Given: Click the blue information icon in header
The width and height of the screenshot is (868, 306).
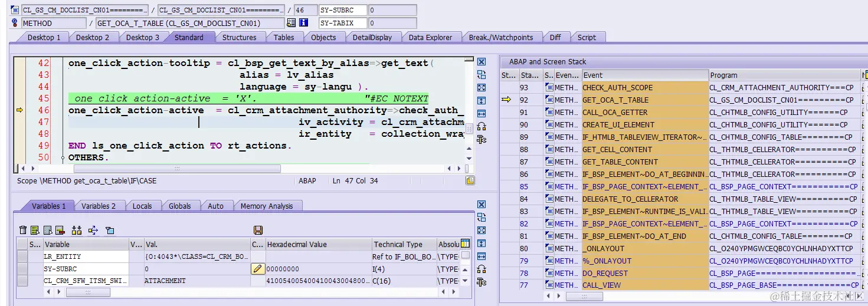Looking at the screenshot, I should (303, 23).
